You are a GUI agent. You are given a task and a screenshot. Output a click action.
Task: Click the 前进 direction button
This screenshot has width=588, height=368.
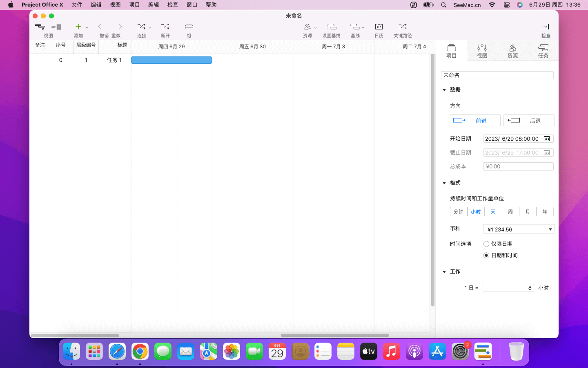pos(474,121)
